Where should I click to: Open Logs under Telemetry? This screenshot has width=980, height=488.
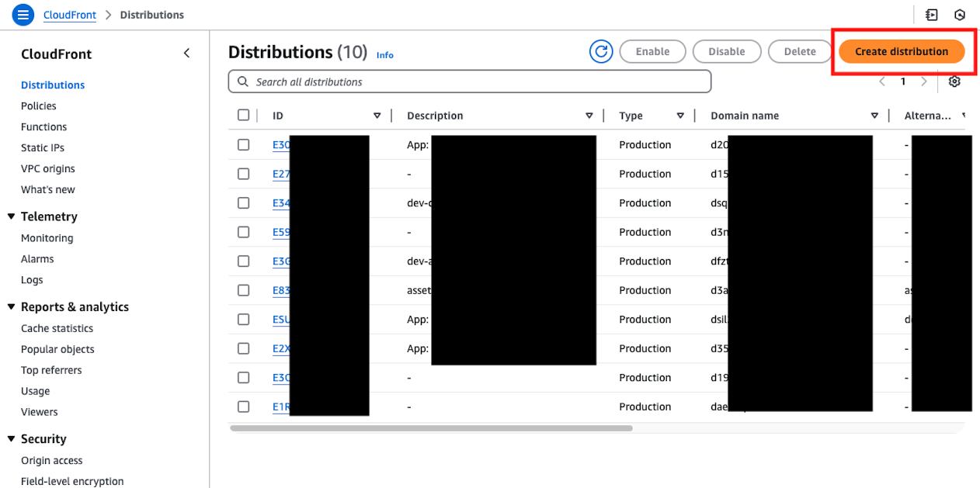tap(32, 280)
